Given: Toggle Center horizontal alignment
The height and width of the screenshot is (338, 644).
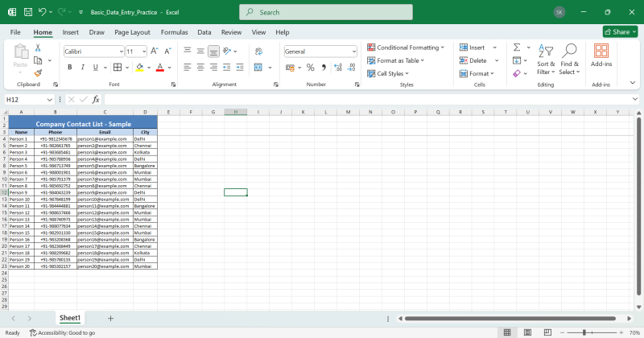Looking at the screenshot, I should 200,68.
